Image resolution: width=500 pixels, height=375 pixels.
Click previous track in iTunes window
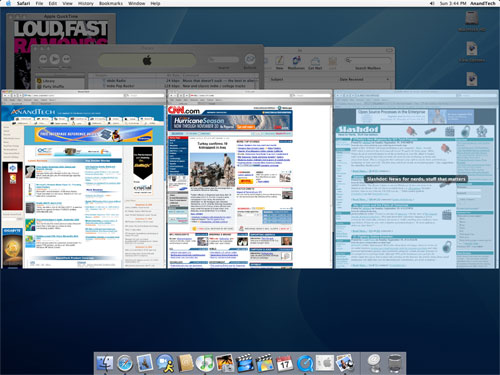[43, 59]
